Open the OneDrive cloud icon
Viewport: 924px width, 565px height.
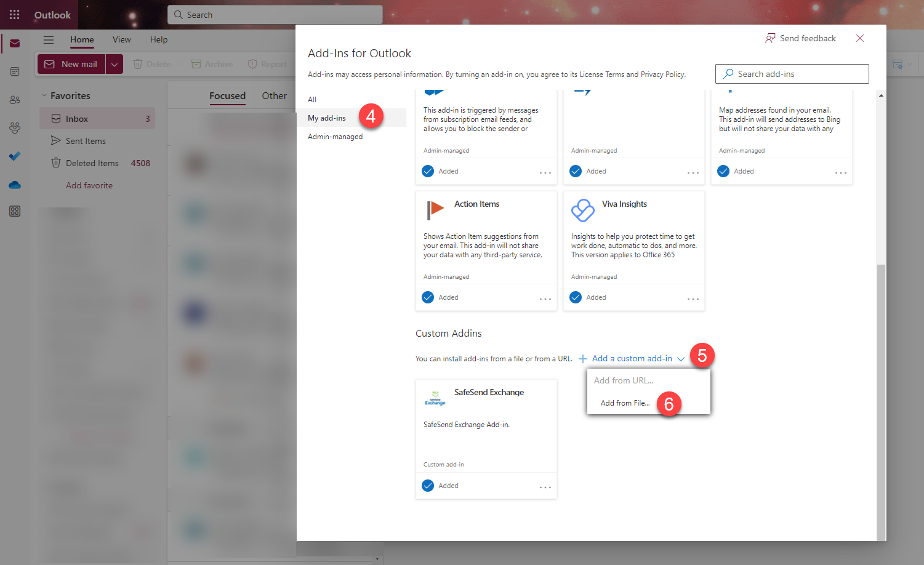tap(15, 185)
